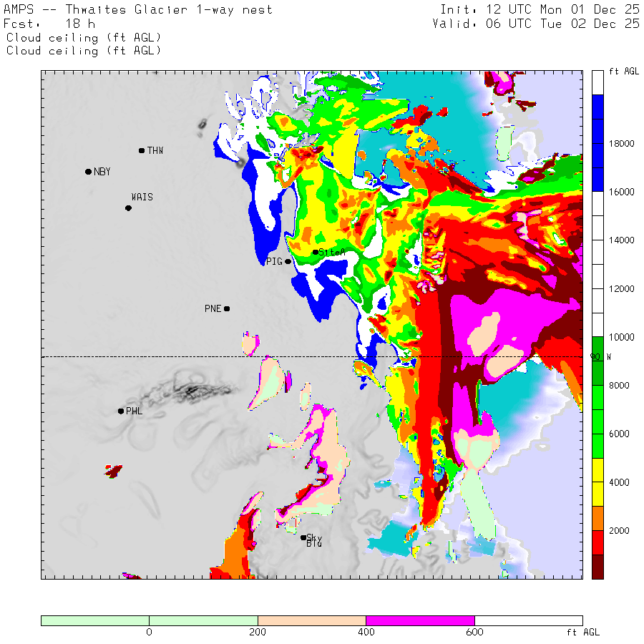Click the 0 label on bottom colorbar

(149, 632)
